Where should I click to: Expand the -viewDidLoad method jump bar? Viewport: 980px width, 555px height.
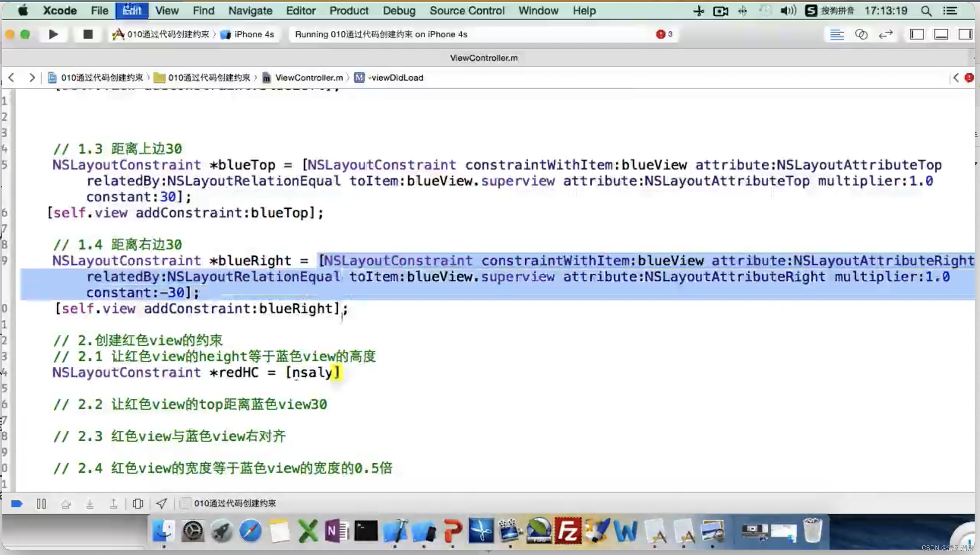[396, 78]
